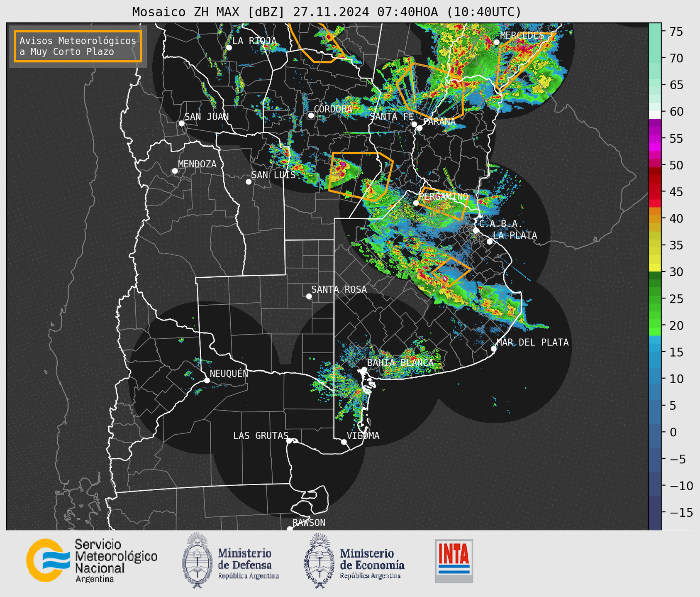The width and height of the screenshot is (700, 597).
Task: Click the PERGAMINO city label
Action: pyautogui.click(x=443, y=196)
